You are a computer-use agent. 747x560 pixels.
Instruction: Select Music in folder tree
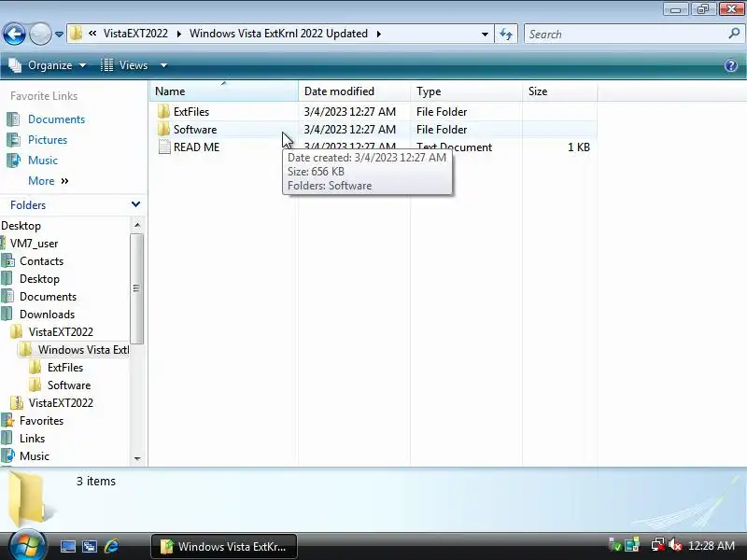click(35, 456)
